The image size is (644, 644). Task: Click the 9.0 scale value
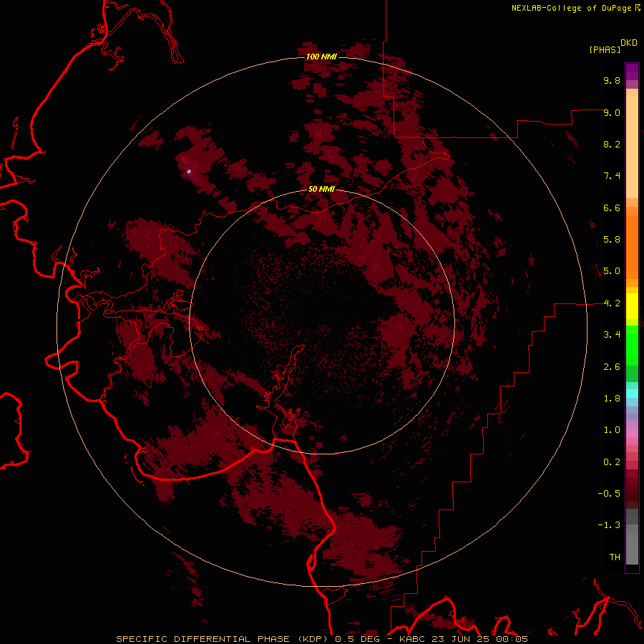pos(612,112)
